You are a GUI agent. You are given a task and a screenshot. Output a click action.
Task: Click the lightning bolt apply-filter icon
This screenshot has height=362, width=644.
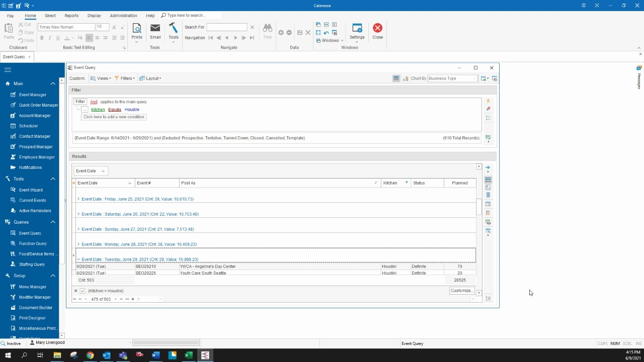click(x=488, y=101)
